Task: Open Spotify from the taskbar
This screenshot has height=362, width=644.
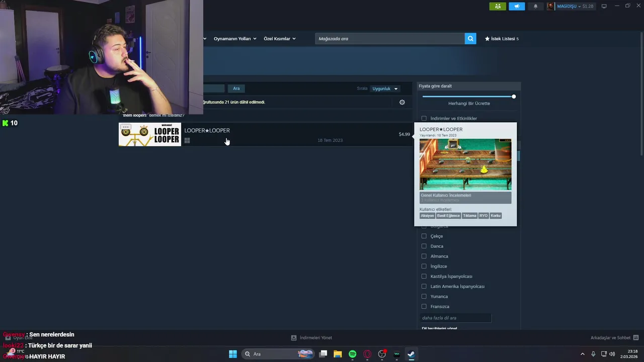Action: pos(352,354)
